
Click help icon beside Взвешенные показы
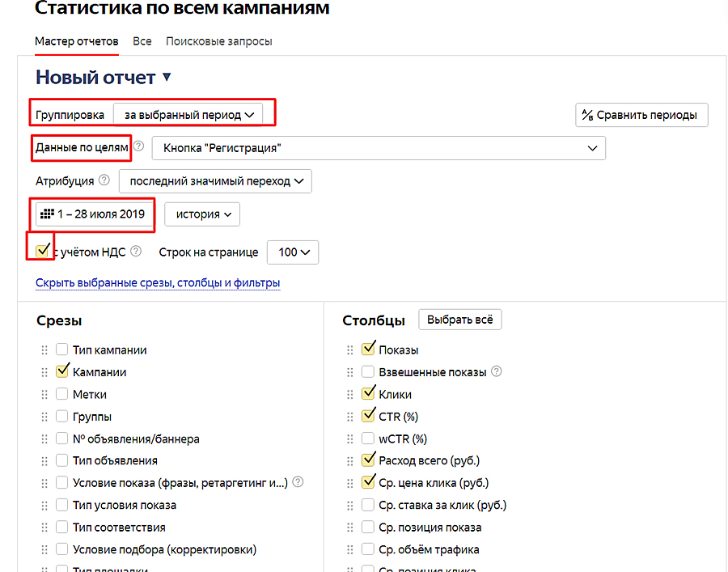point(497,372)
